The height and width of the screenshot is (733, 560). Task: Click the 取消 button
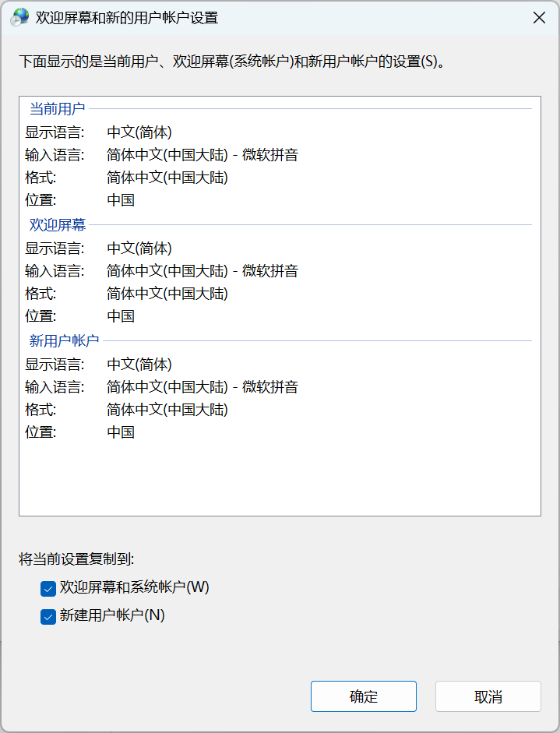(x=488, y=696)
